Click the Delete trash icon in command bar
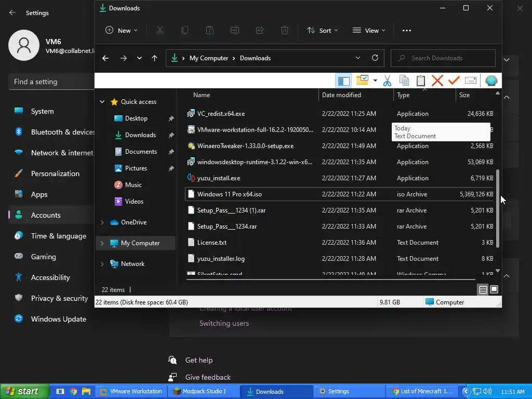The width and height of the screenshot is (532, 399). click(x=285, y=31)
